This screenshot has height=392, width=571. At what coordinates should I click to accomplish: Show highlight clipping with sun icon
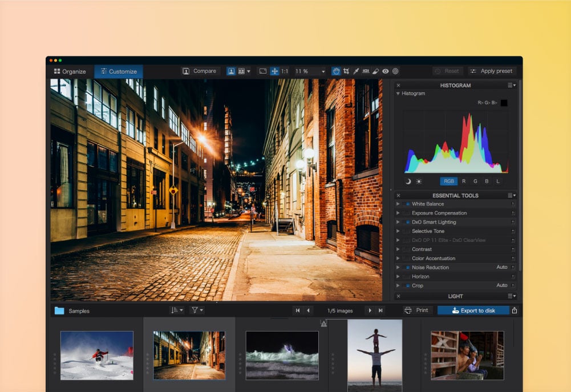click(x=419, y=181)
